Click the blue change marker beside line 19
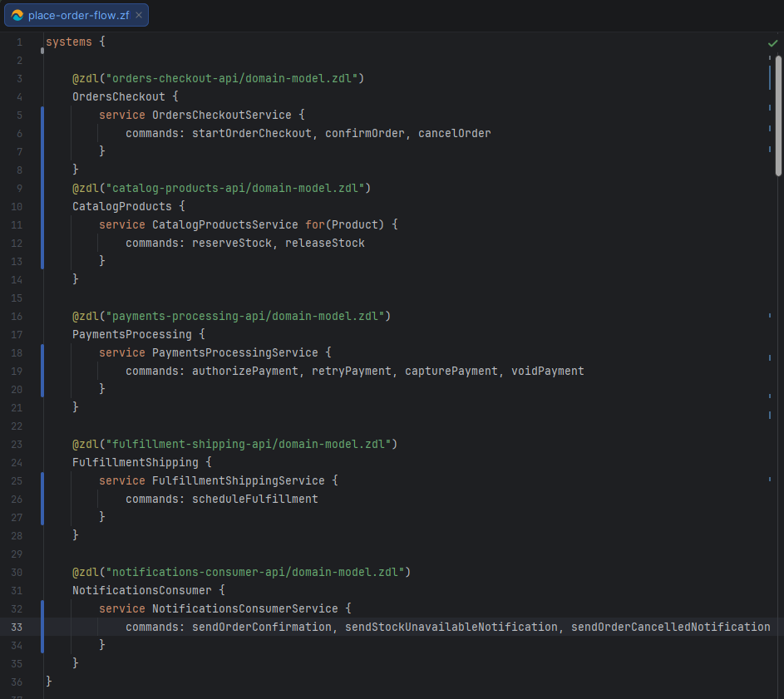This screenshot has height=699, width=784. 42,372
